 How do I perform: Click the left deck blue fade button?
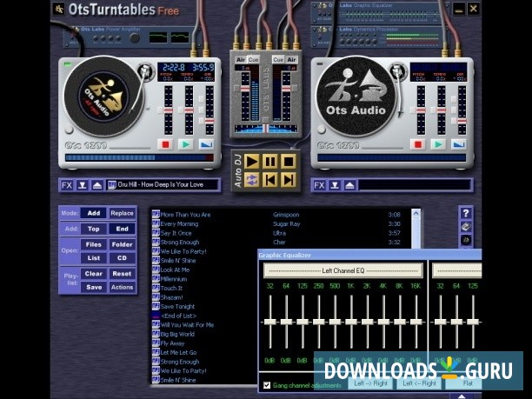[x=206, y=144]
